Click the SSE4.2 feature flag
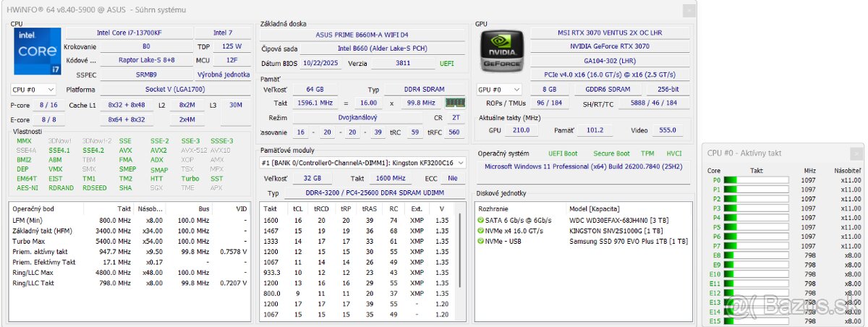This screenshot has height=327, width=868. point(93,150)
